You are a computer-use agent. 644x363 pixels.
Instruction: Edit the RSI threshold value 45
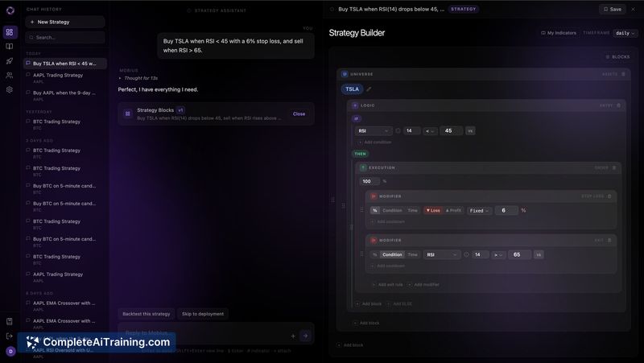(x=451, y=131)
